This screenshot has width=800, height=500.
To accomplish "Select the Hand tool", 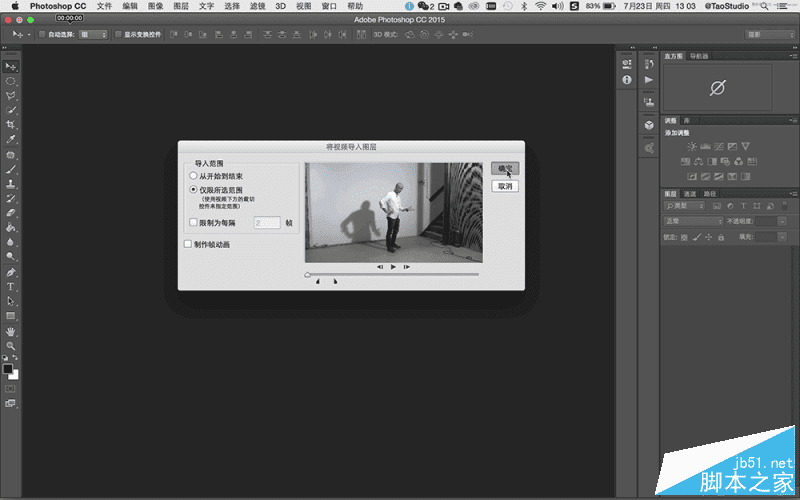I will (x=11, y=330).
